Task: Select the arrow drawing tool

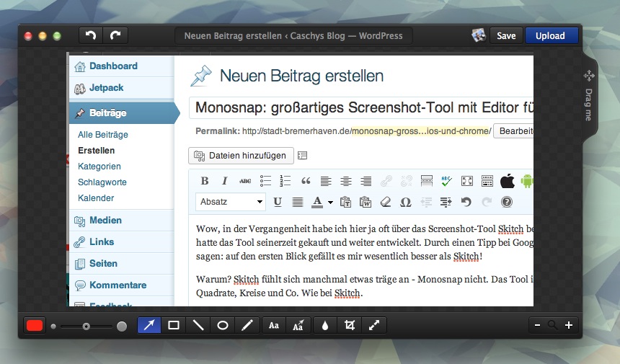Action: [149, 325]
